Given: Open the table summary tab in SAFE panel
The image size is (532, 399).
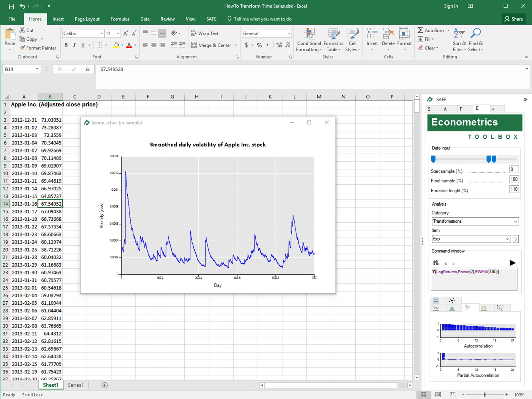Looking at the screenshot, I should [500, 308].
